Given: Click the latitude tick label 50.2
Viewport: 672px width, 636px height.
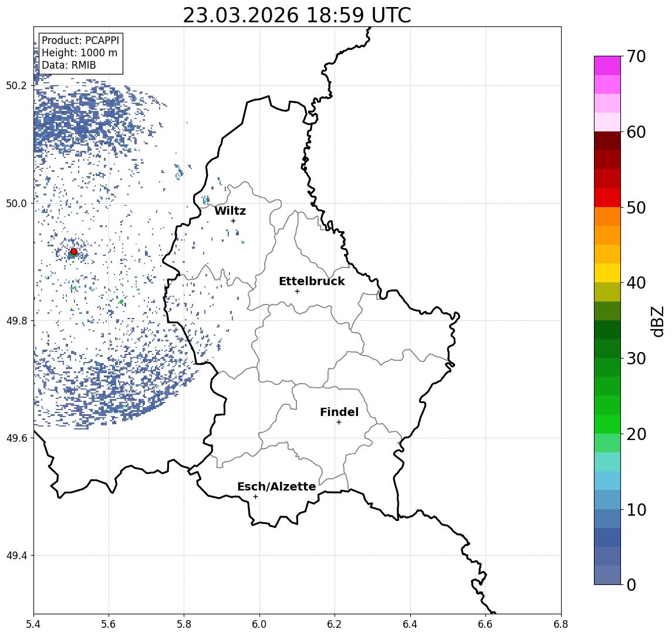Looking at the screenshot, I should 16,85.
